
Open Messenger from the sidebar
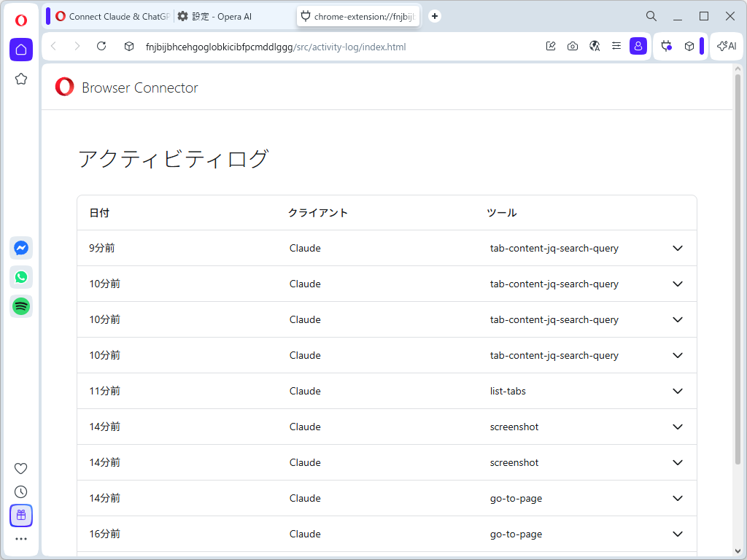pos(20,248)
